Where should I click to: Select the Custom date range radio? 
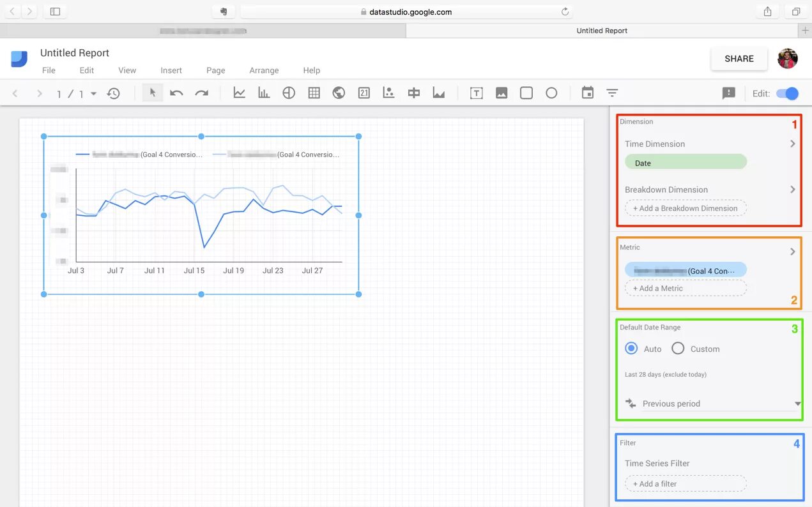coord(678,348)
